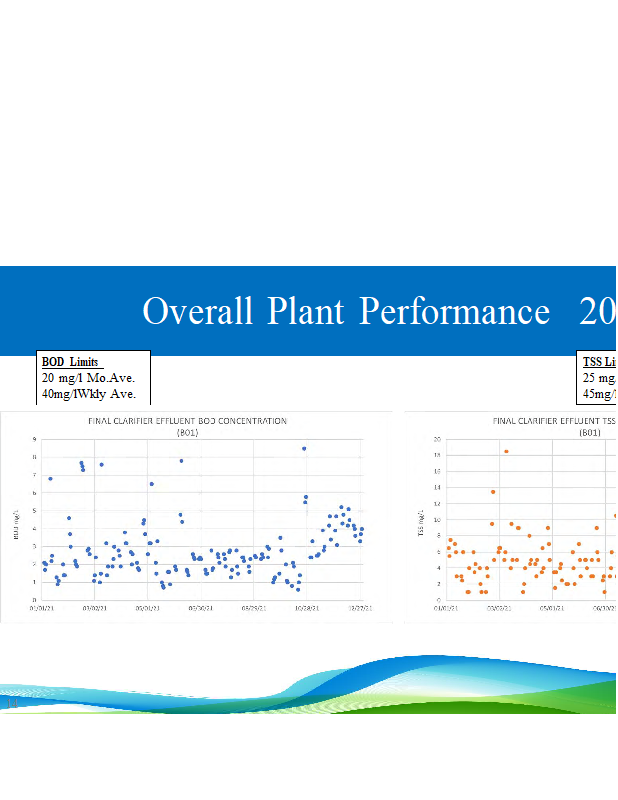Select the TSS mg/L vertical axis label
Screen dimensions: 618x800
pyautogui.click(x=421, y=519)
